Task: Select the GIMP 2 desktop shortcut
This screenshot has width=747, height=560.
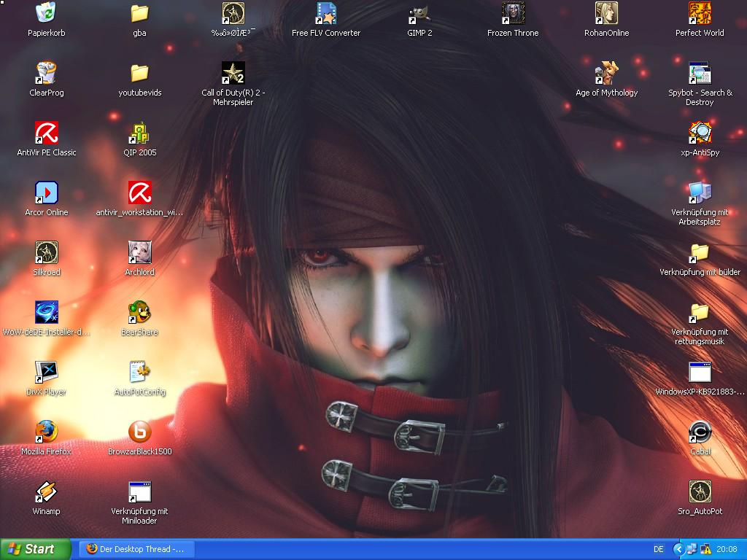Action: point(419,13)
